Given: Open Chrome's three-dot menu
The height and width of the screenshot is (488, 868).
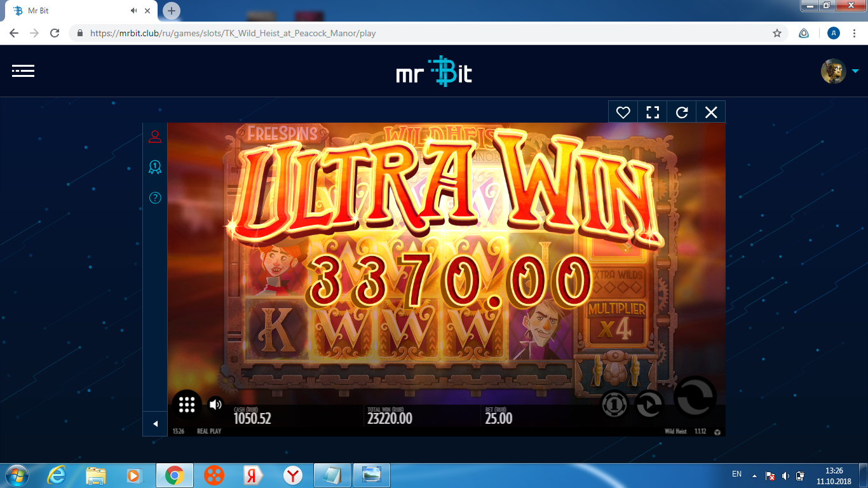Looking at the screenshot, I should point(855,33).
